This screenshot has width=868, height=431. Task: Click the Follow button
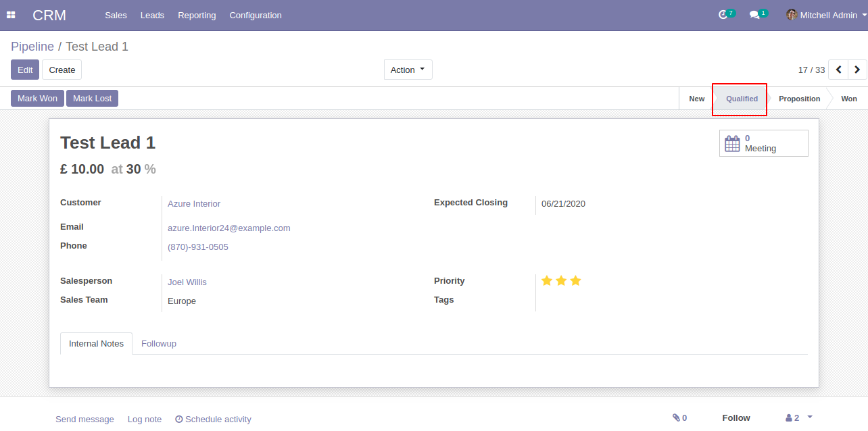(x=736, y=417)
